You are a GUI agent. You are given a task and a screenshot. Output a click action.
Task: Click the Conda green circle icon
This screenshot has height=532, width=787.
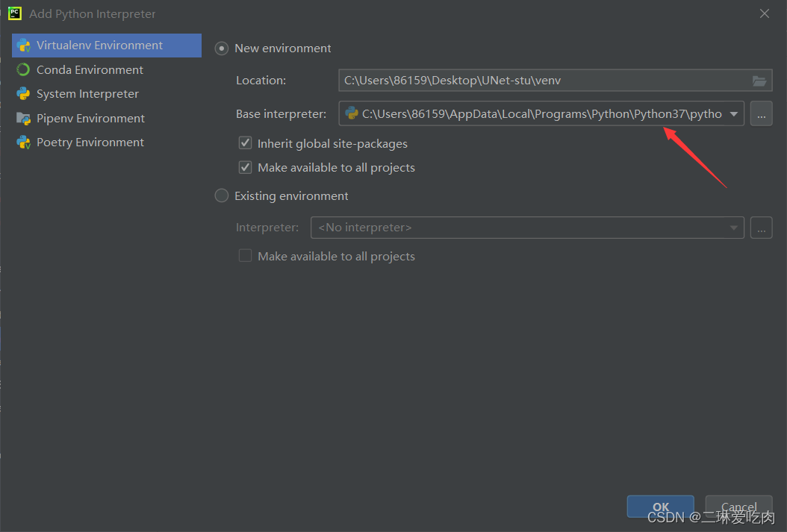click(x=23, y=69)
